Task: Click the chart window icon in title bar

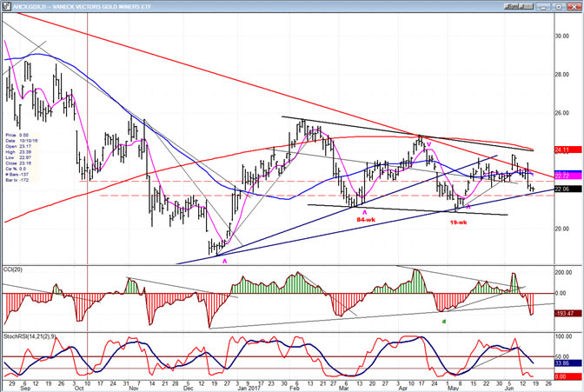Action: tap(5, 7)
